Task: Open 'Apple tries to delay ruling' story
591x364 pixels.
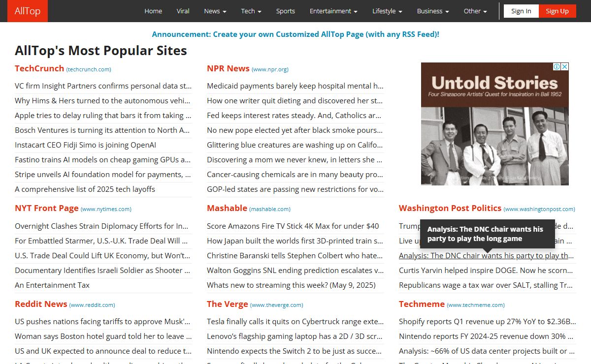Action: [x=103, y=116]
